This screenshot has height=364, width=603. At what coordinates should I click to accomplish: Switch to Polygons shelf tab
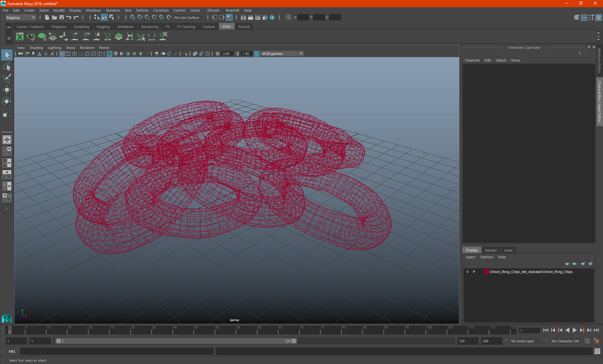tap(59, 27)
